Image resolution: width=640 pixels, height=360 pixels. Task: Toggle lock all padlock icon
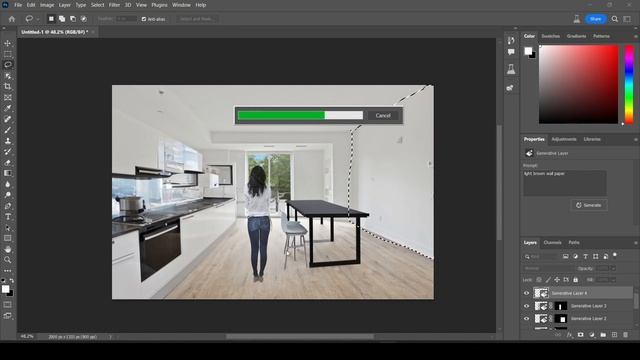tap(576, 280)
